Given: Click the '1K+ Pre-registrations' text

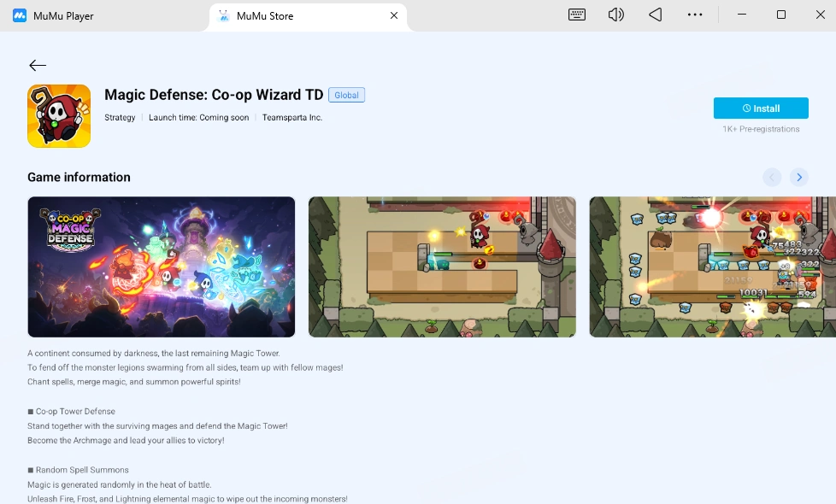Looking at the screenshot, I should pyautogui.click(x=761, y=129).
